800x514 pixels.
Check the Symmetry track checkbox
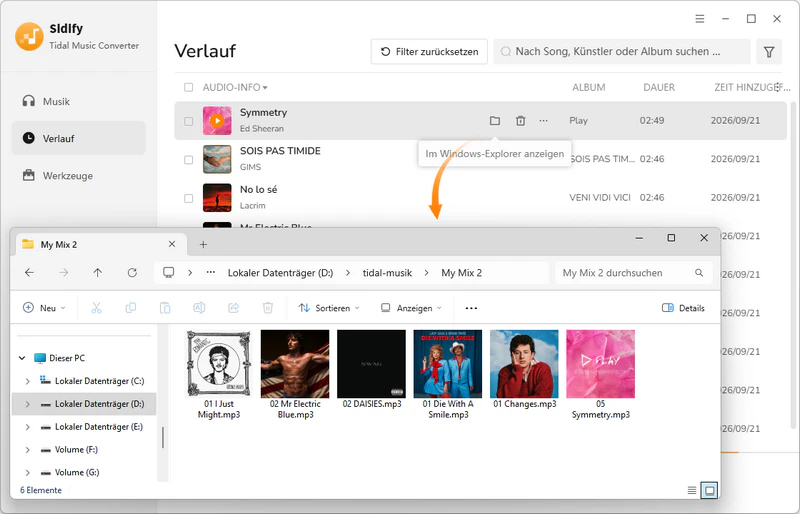click(188, 121)
